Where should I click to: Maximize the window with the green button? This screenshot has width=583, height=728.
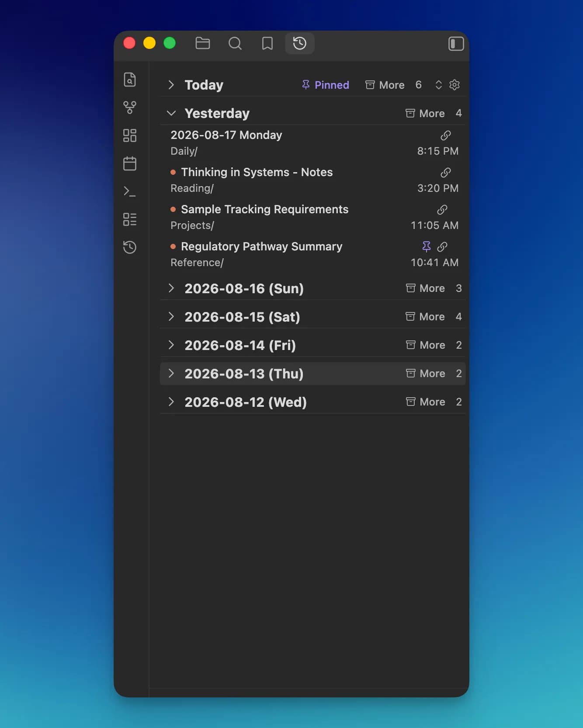pyautogui.click(x=170, y=43)
